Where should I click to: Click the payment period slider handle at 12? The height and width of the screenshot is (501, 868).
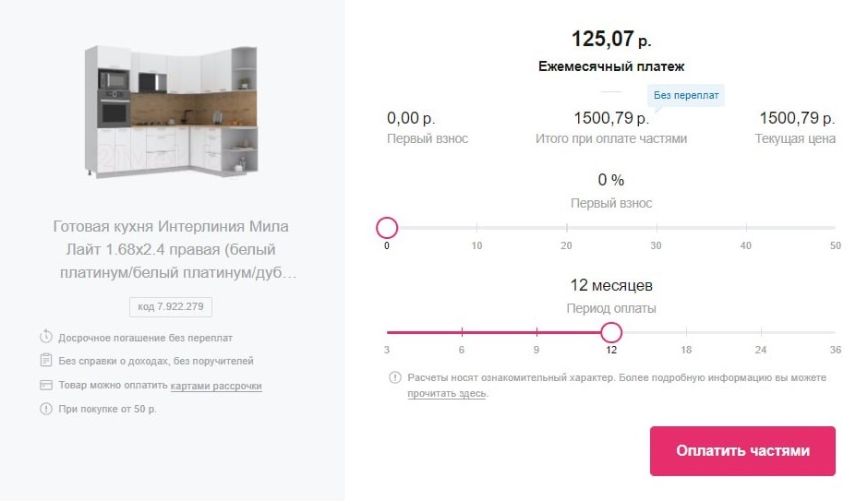(611, 332)
